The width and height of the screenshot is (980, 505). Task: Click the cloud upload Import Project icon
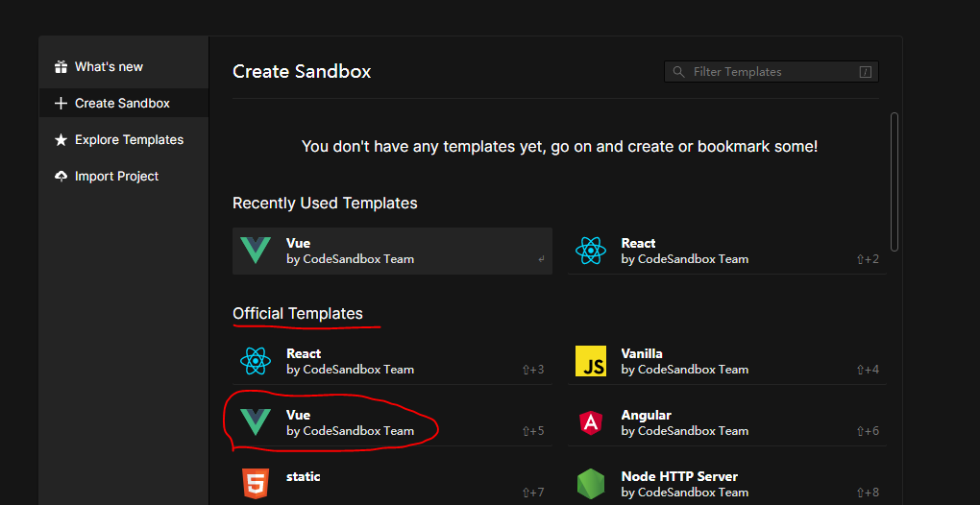(x=61, y=177)
